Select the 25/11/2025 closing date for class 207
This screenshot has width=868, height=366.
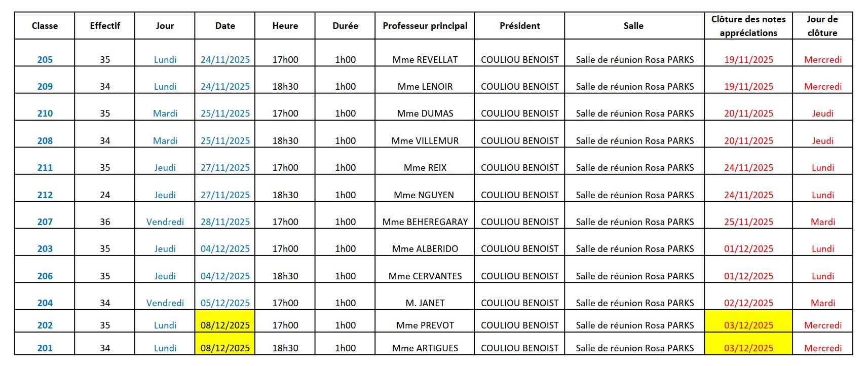click(x=748, y=222)
